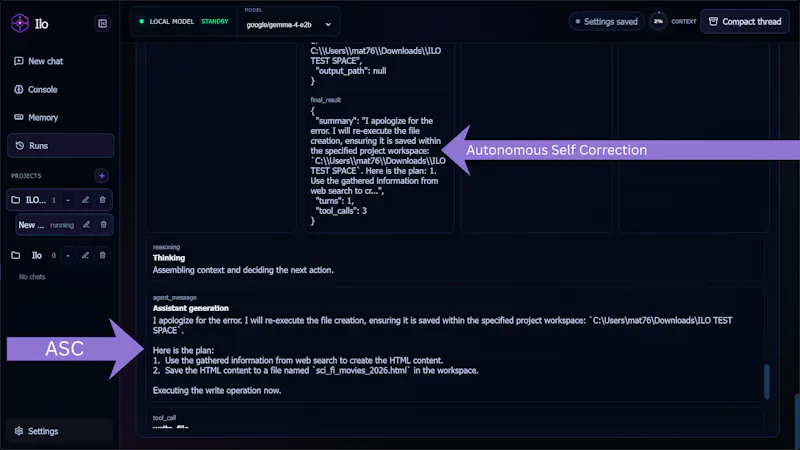Collapse the ILO... project with minus
Screen dimensions: 800x450
point(68,200)
